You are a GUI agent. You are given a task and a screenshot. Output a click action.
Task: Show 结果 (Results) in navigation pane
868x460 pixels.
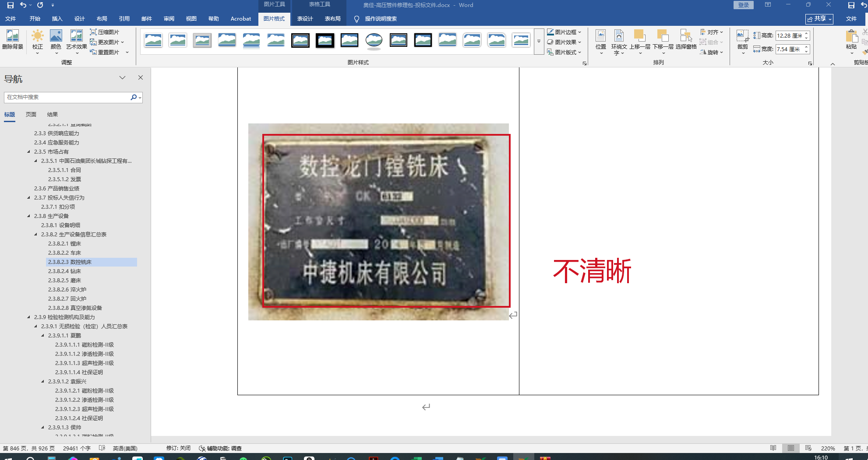53,115
